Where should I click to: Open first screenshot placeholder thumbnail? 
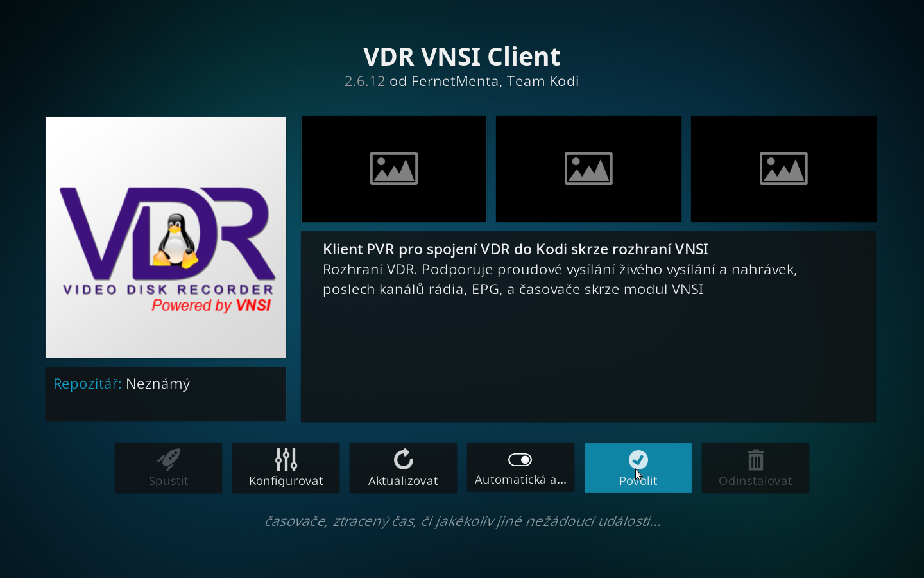394,169
